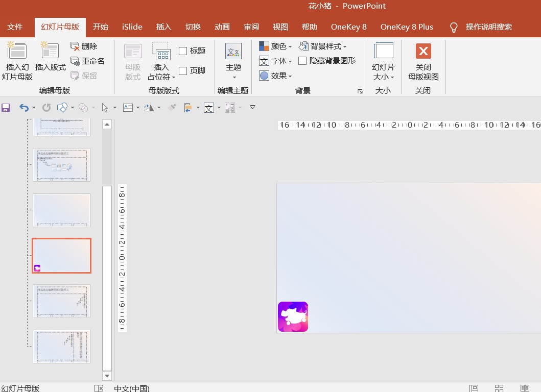Close master view with red X icon

tap(423, 52)
